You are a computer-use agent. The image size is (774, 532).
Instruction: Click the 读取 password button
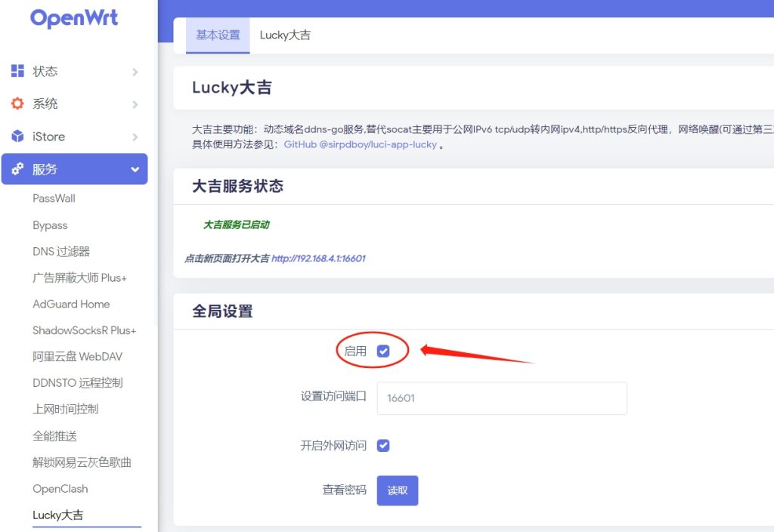(x=398, y=490)
